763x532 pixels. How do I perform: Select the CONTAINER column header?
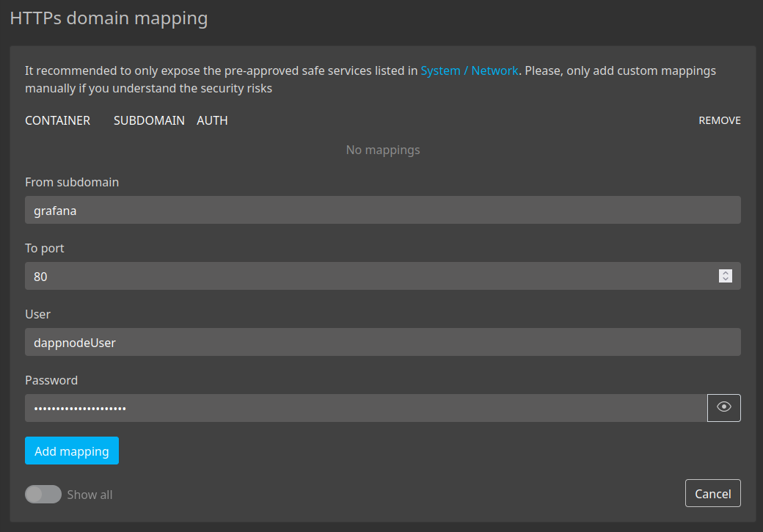pos(57,120)
